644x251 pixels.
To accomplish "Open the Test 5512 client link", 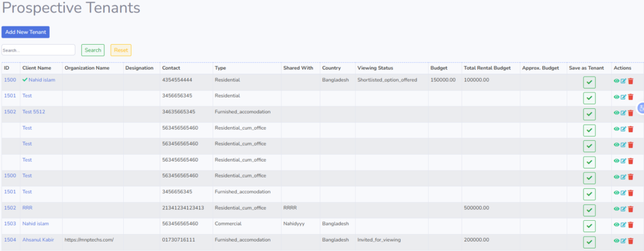I will point(34,111).
